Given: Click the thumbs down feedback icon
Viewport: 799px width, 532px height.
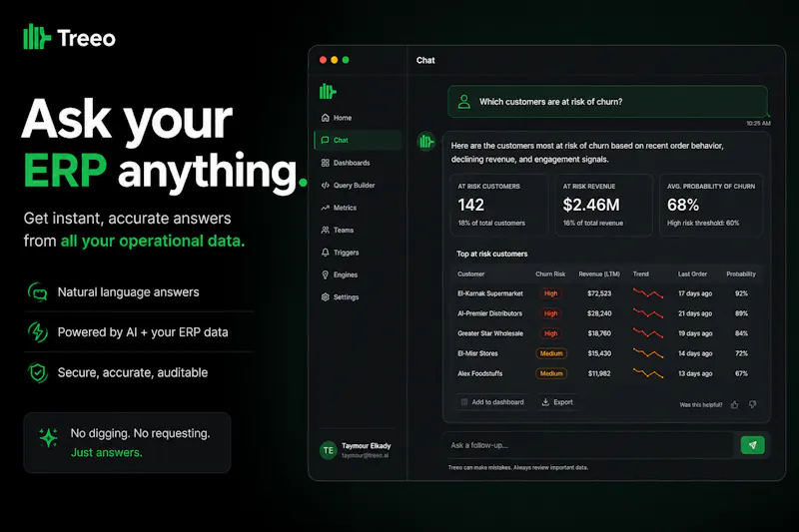Looking at the screenshot, I should pyautogui.click(x=752, y=404).
